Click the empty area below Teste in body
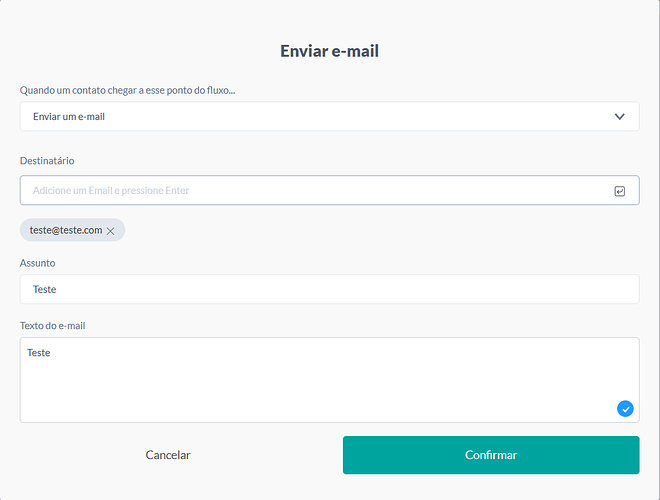Image resolution: width=660 pixels, height=500 pixels. [295, 389]
